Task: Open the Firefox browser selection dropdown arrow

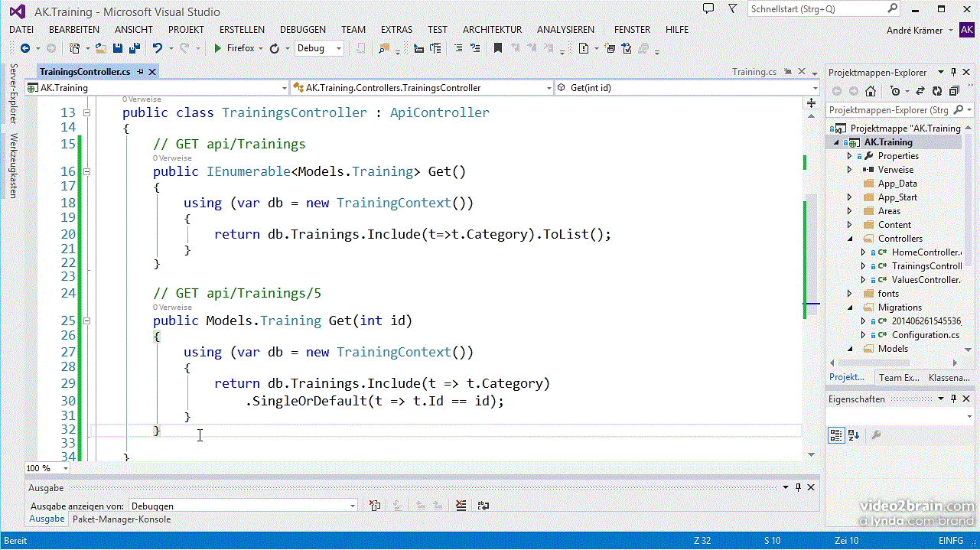Action: coord(261,48)
